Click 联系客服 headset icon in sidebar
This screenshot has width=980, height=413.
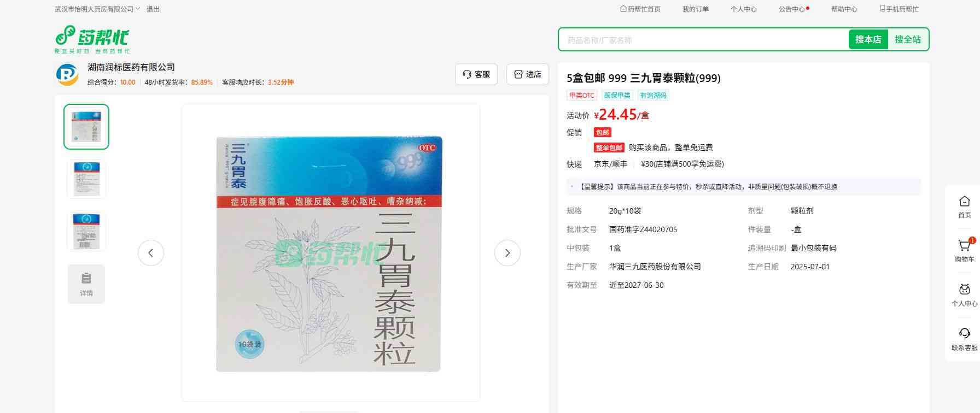(x=964, y=334)
